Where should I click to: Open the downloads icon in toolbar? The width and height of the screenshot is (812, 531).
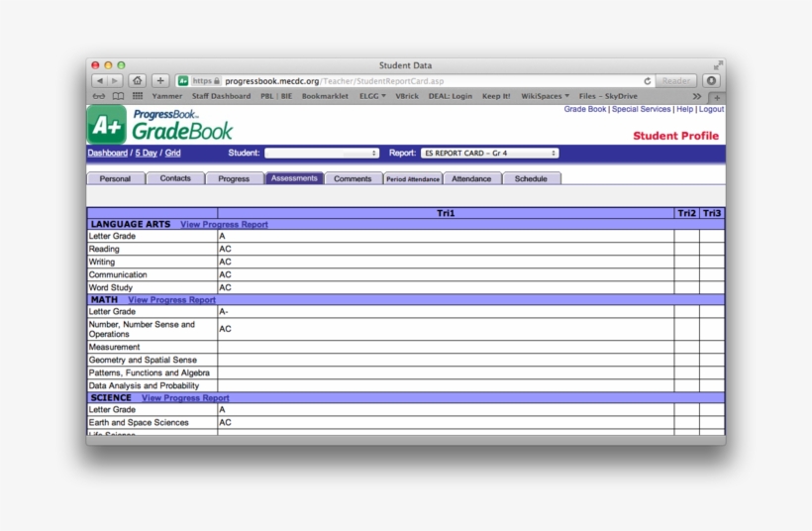click(712, 81)
